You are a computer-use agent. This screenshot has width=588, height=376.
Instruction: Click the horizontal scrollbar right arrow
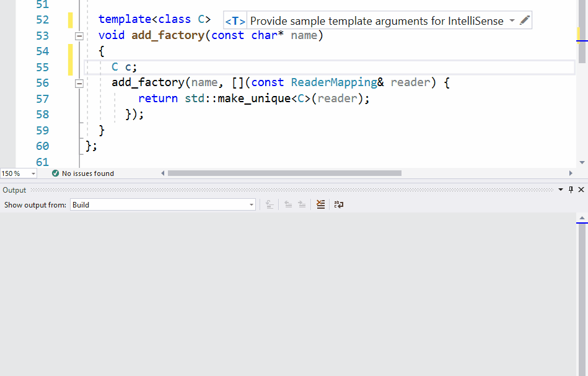click(571, 173)
